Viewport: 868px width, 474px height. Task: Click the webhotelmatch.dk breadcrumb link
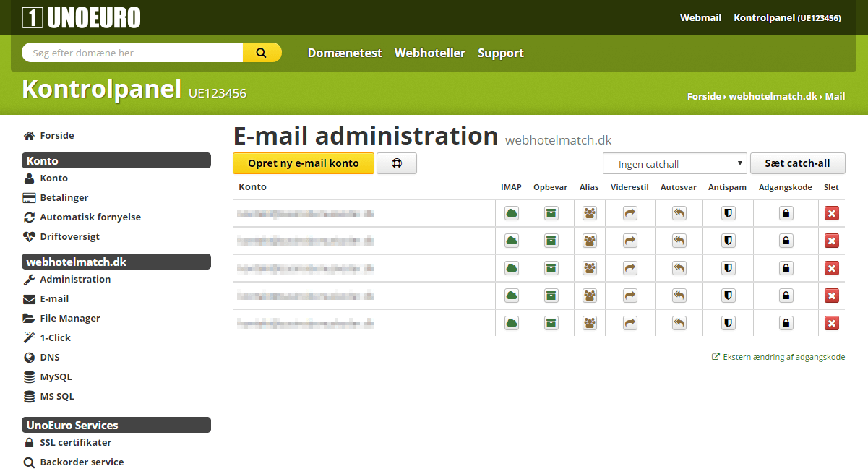click(x=773, y=96)
